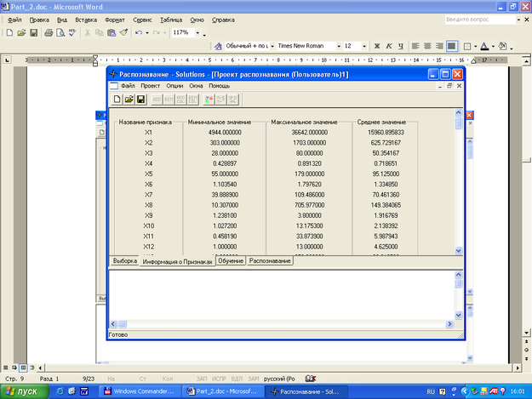Toggle Bold (Ж) formatting in Word

(x=377, y=46)
